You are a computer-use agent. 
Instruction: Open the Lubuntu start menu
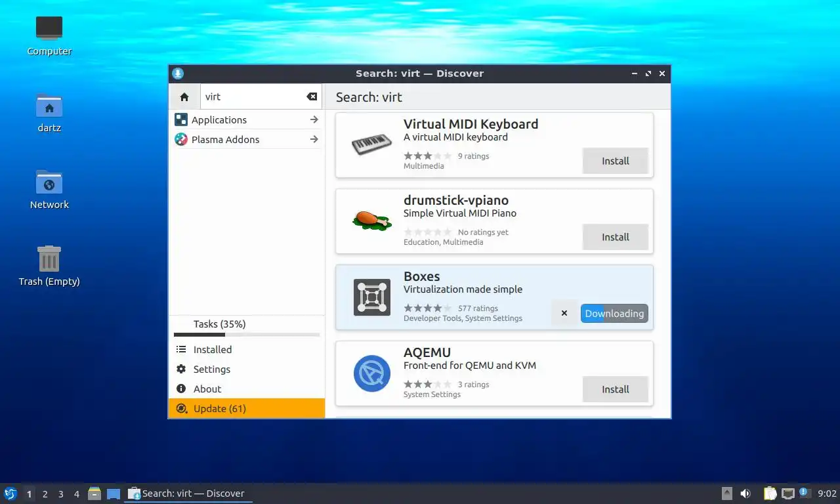[x=10, y=493]
